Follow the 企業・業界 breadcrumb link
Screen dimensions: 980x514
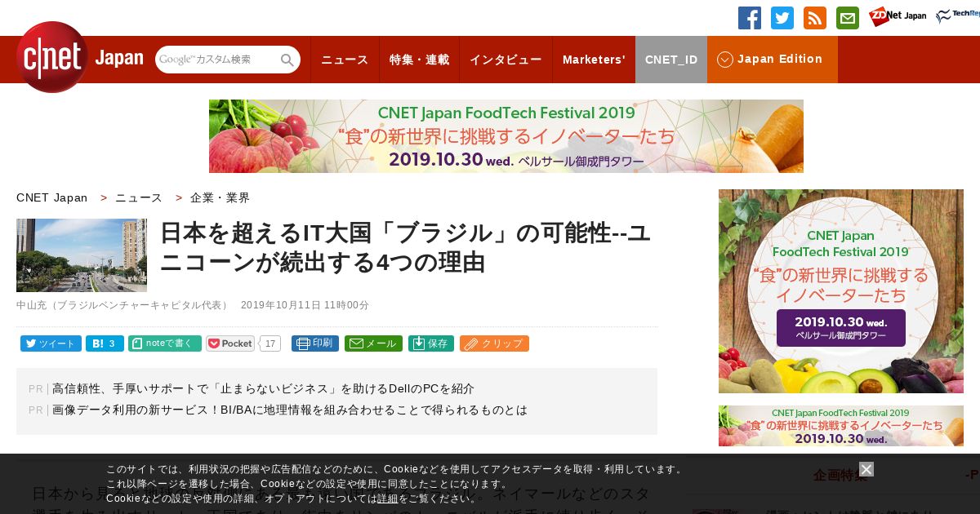(220, 197)
